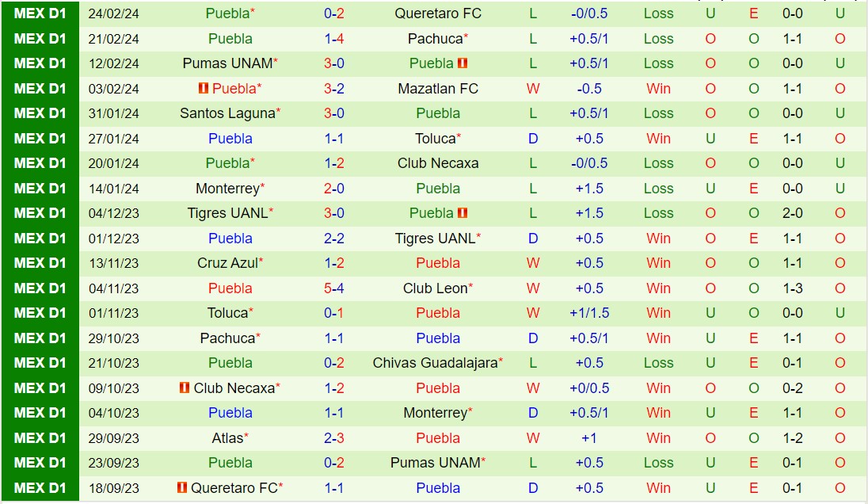
Task: Click MEX D1 league label in 24/02/24 row
Action: tap(40, 13)
